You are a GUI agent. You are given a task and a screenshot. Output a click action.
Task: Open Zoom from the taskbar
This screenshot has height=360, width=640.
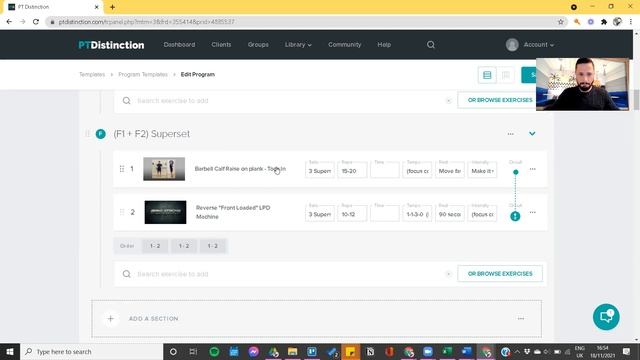[427, 351]
